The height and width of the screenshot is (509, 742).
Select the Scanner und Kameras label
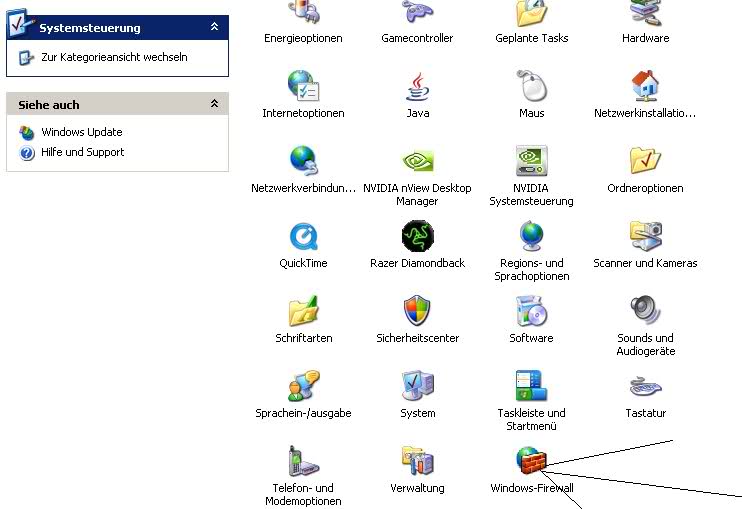645,263
